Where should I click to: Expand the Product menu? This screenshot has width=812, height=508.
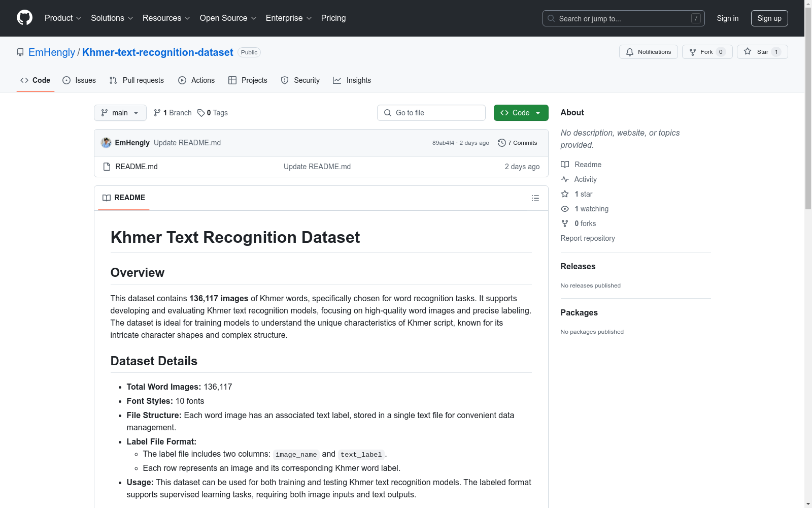pyautogui.click(x=63, y=18)
